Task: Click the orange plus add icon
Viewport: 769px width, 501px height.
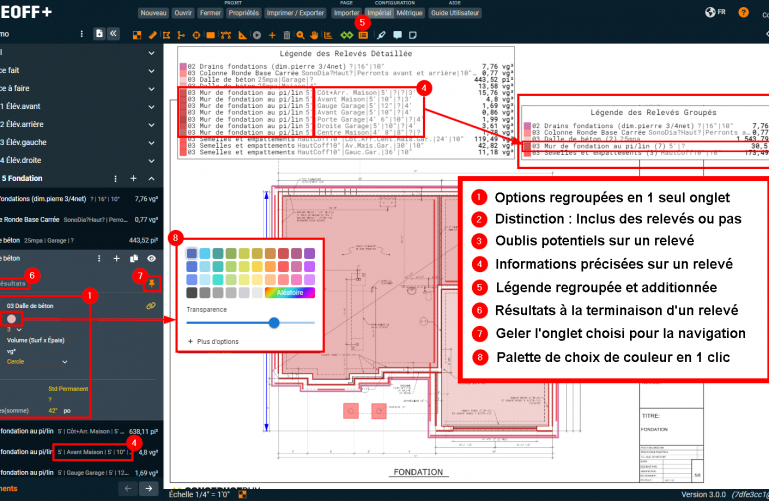Action: (272, 35)
